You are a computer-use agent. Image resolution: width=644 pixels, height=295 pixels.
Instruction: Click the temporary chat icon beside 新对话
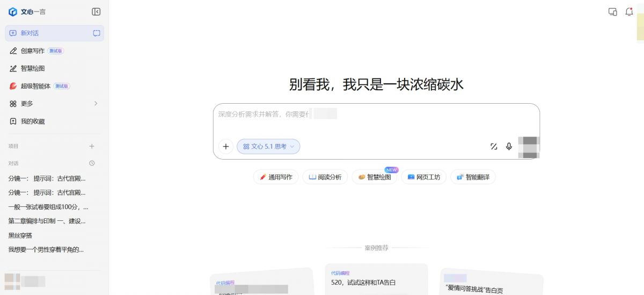click(x=97, y=33)
